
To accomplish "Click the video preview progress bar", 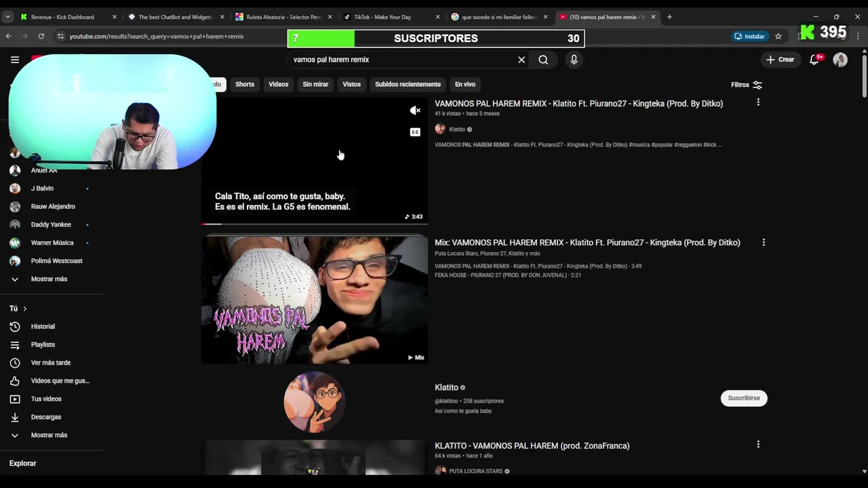I will (x=315, y=223).
